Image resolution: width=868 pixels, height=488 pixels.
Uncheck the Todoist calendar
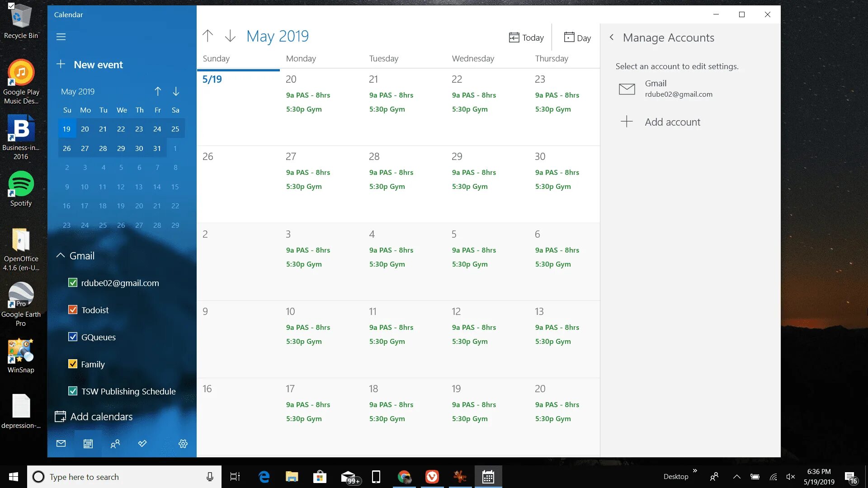pyautogui.click(x=73, y=310)
